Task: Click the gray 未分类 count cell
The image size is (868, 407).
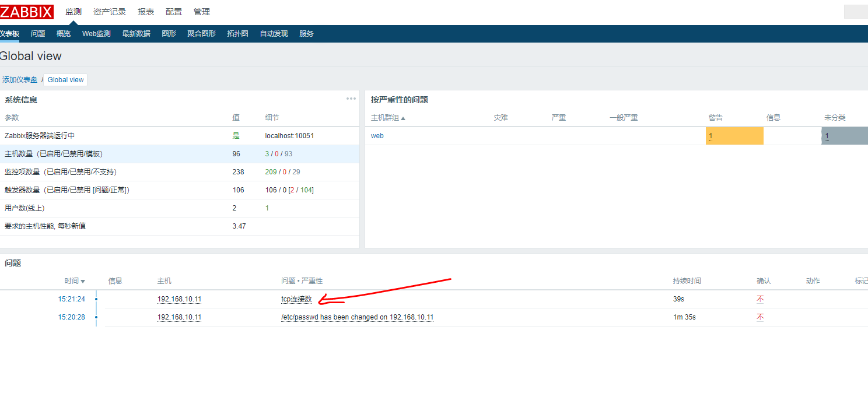Action: tap(845, 136)
